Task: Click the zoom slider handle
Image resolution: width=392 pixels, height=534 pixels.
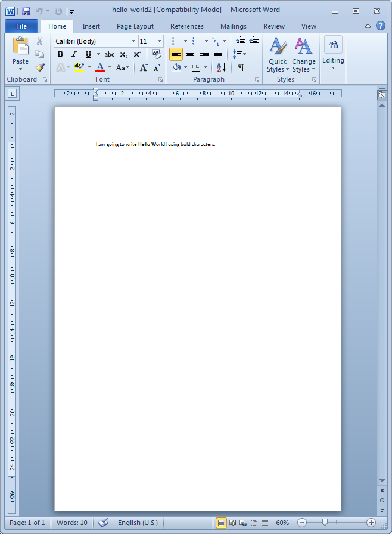Action: 325,523
